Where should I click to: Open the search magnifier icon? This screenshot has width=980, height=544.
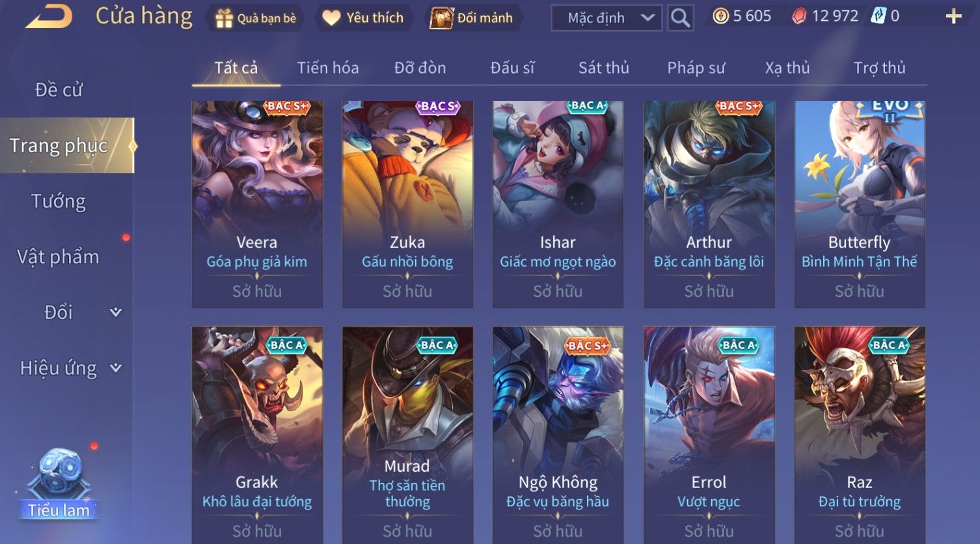[681, 18]
